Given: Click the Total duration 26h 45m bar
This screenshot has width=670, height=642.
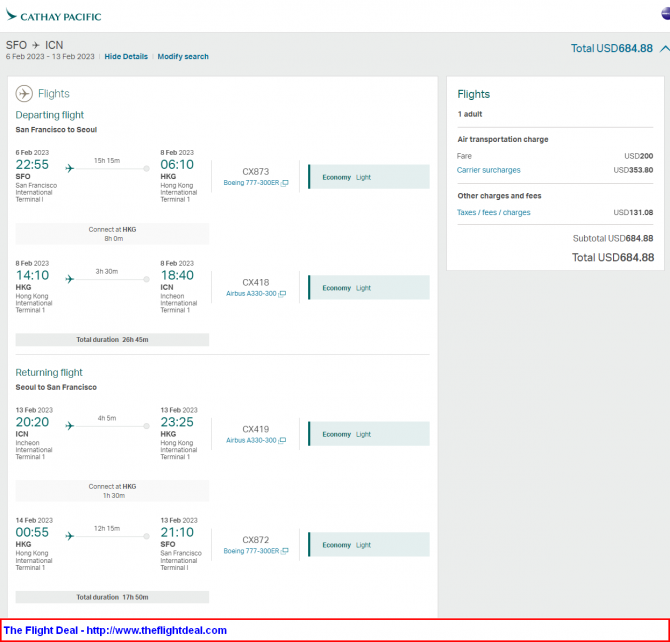Looking at the screenshot, I should pos(112,340).
